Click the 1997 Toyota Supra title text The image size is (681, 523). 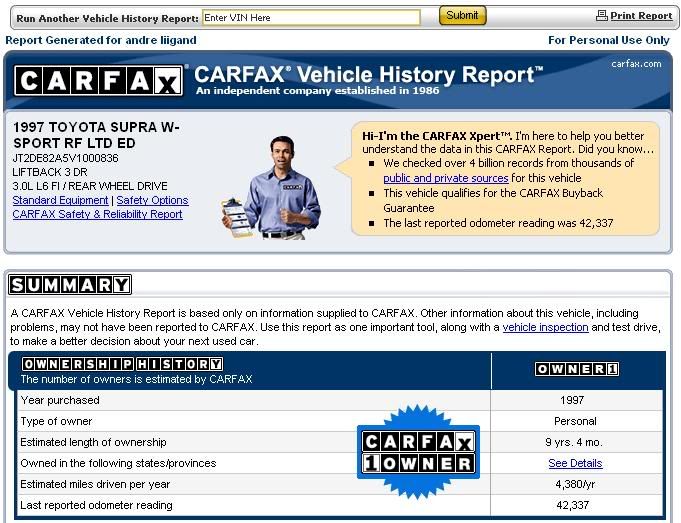(96, 135)
